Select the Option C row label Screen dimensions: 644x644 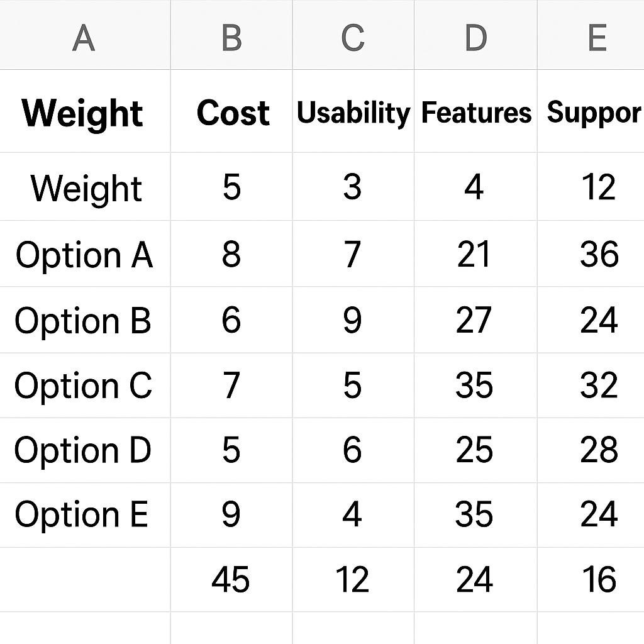tap(84, 386)
